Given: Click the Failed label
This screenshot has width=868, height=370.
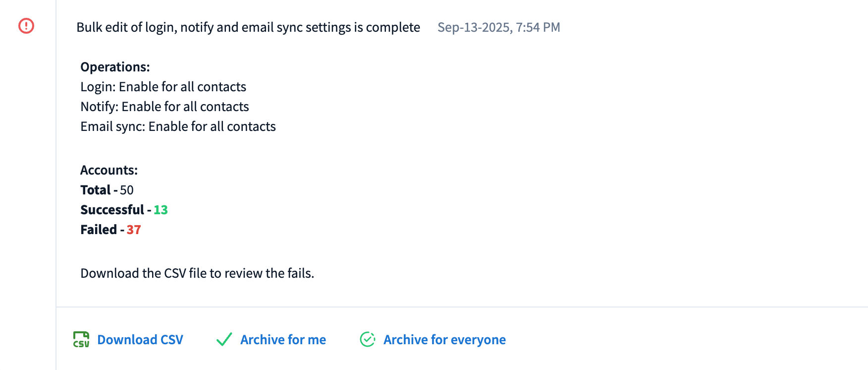Looking at the screenshot, I should [x=99, y=230].
